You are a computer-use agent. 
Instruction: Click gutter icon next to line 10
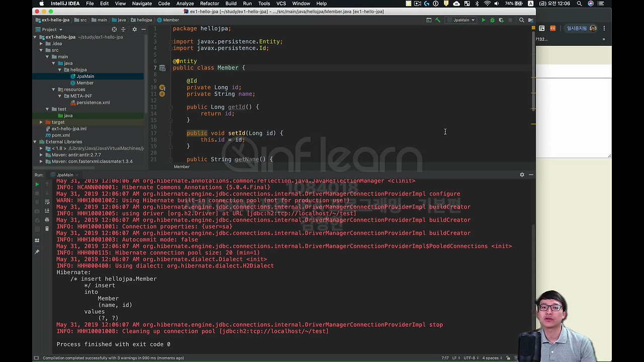162,87
